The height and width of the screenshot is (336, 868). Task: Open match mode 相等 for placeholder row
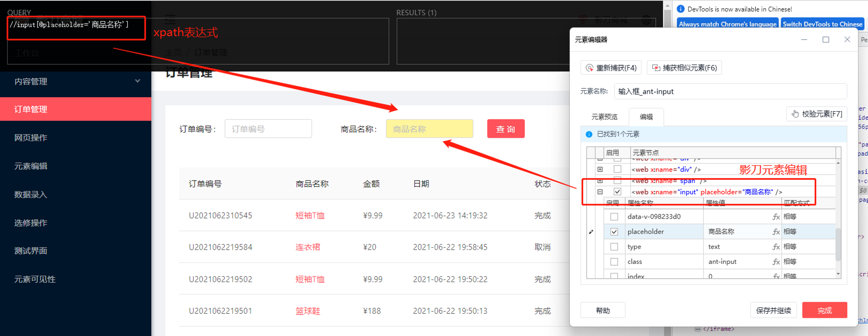tap(790, 232)
